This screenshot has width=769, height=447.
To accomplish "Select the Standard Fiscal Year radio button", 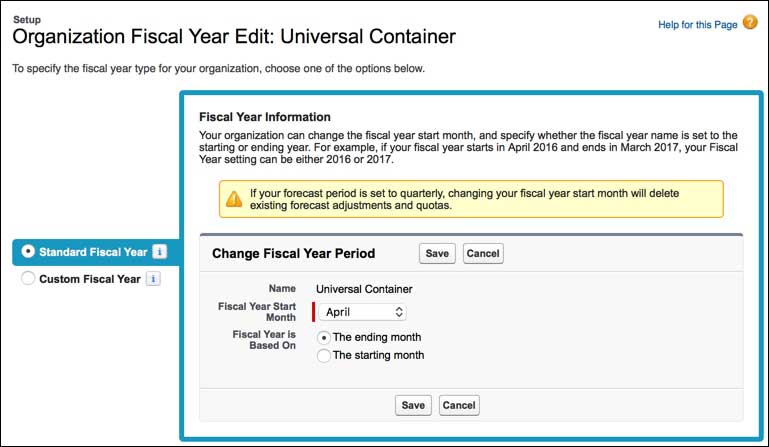I will [x=28, y=251].
